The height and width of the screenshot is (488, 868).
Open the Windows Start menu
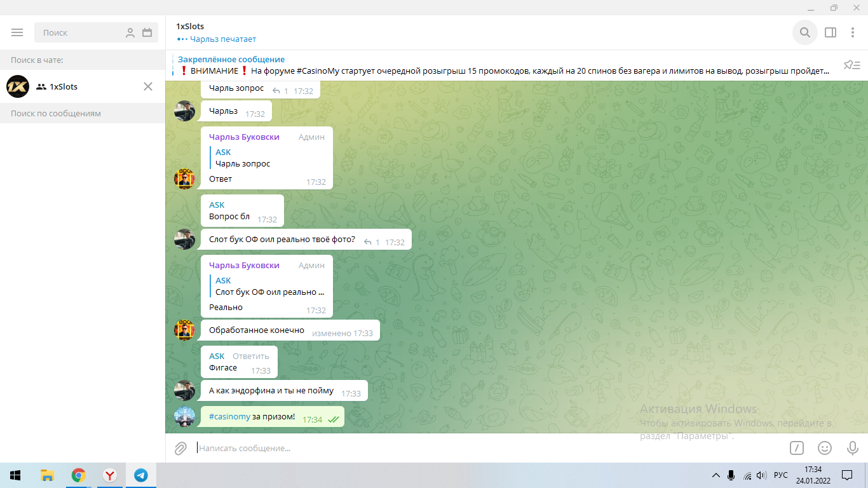click(x=15, y=475)
